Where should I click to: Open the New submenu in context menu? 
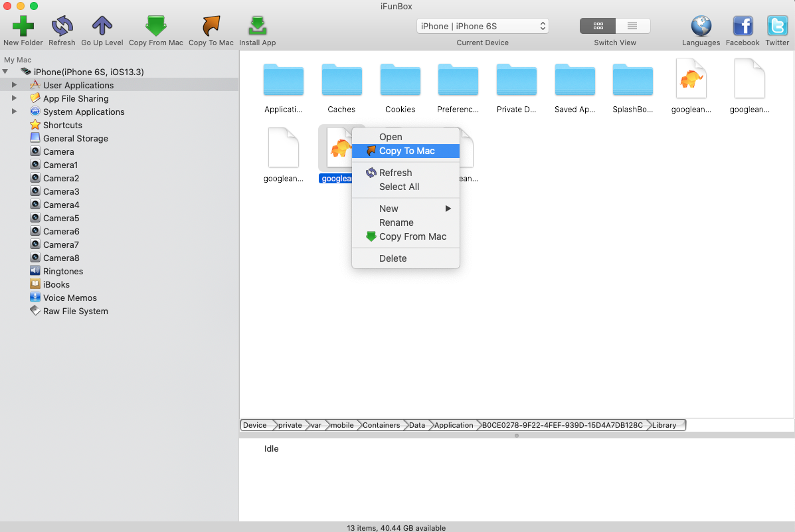[x=406, y=209]
